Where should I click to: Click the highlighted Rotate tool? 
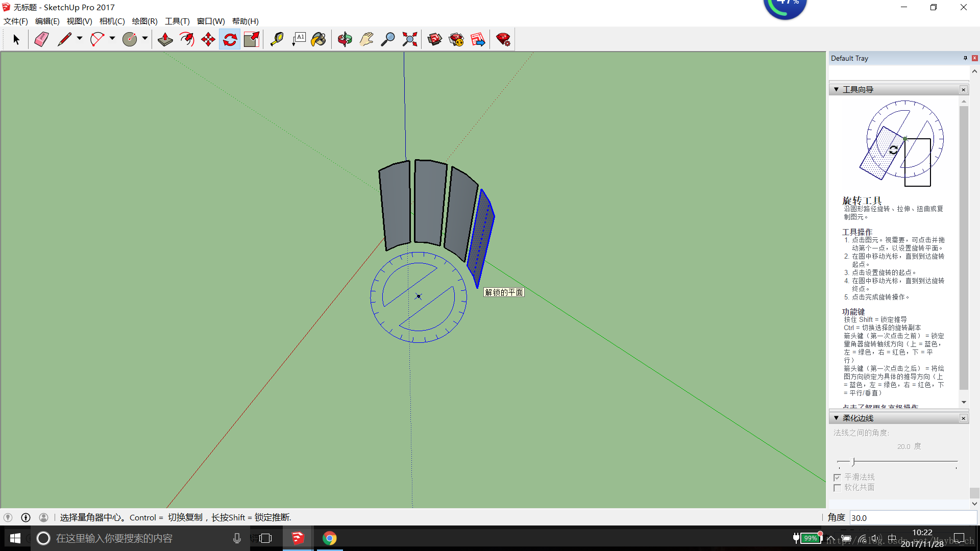pos(230,39)
